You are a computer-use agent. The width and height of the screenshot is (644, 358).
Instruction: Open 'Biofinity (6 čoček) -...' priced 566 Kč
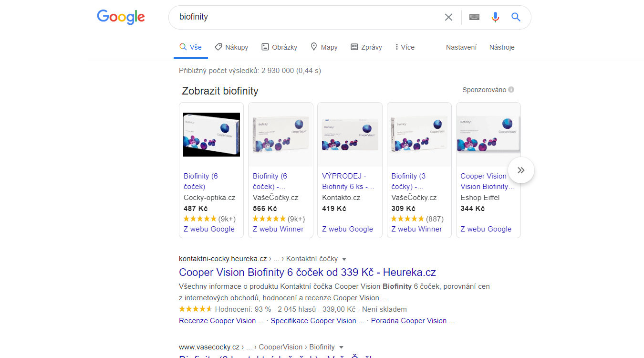pos(270,181)
